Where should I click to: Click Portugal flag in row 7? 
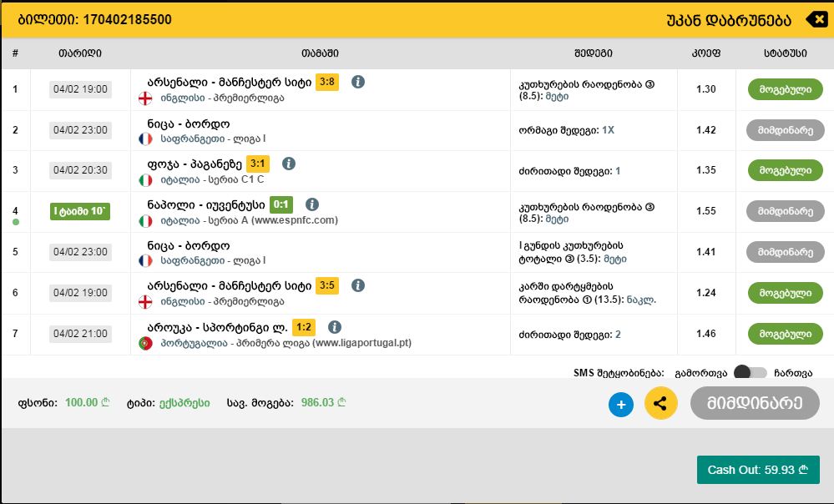coord(145,344)
